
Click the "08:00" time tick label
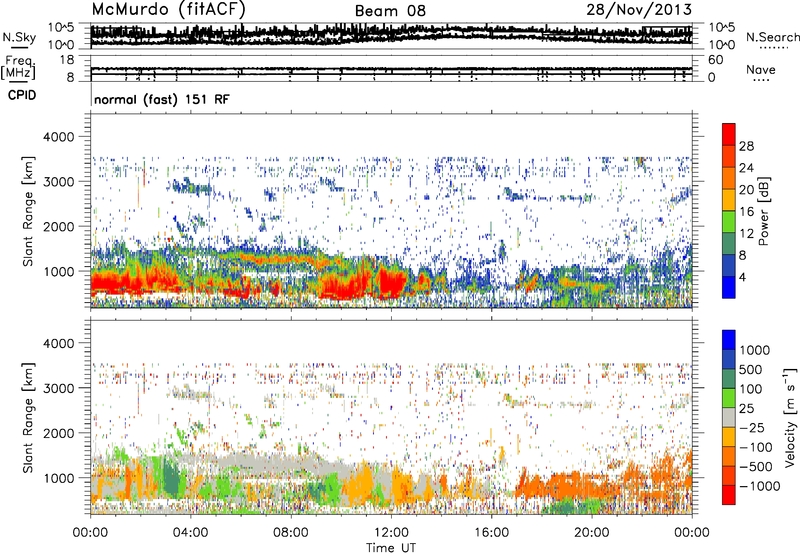click(x=290, y=533)
